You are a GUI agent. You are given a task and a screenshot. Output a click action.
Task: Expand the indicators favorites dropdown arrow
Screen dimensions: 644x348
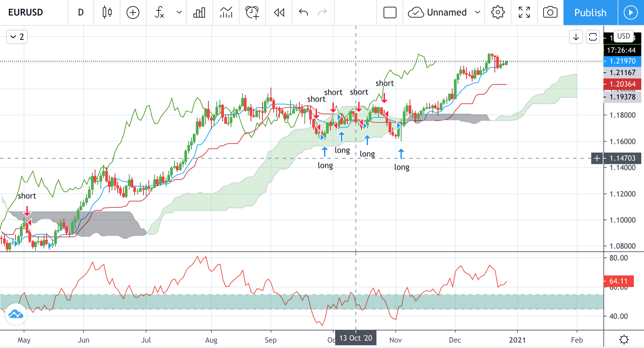(x=179, y=13)
